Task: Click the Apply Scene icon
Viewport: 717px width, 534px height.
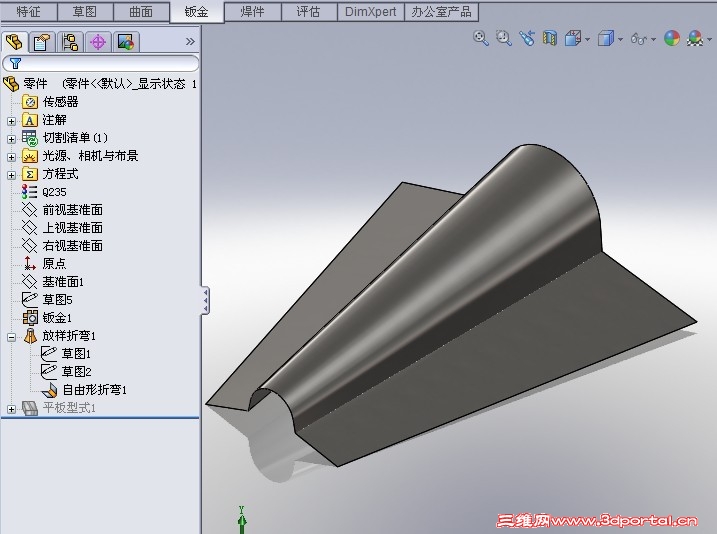Action: point(695,38)
